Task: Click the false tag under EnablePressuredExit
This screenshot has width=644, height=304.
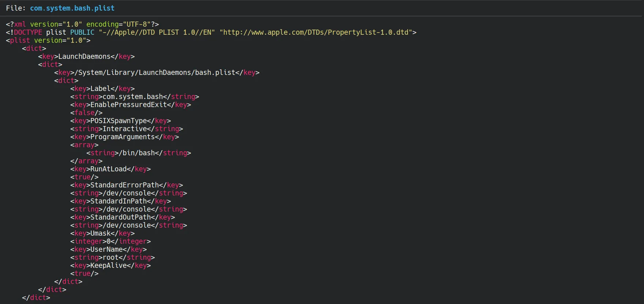Action: pyautogui.click(x=86, y=113)
